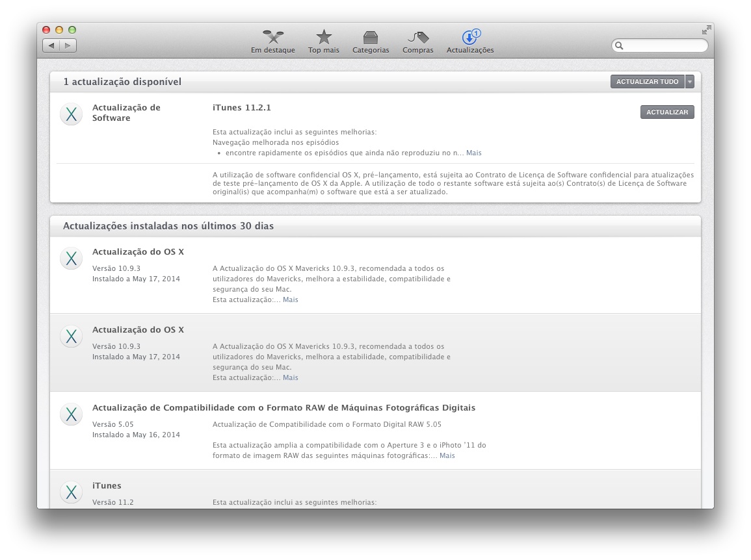The height and width of the screenshot is (560, 751).
Task: Click the iTunes 11.2.1 title
Action: [242, 108]
